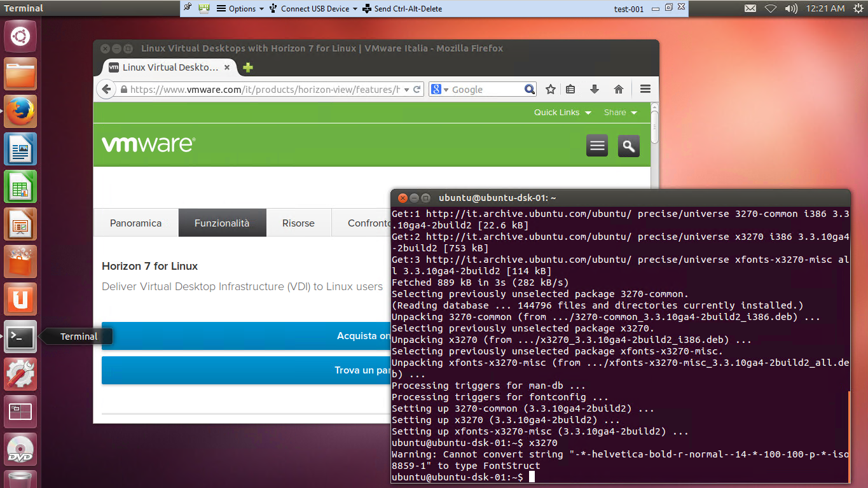
Task: Expand the Share dropdown on VMware page
Action: point(621,113)
